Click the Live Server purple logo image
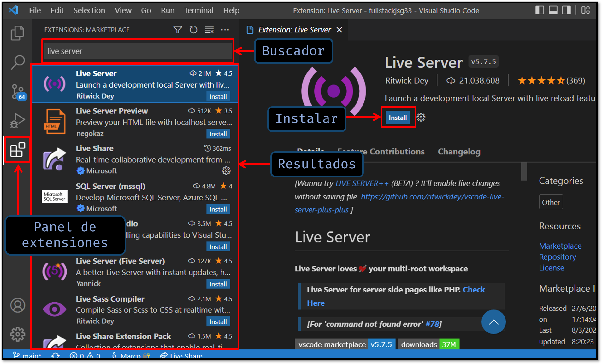The width and height of the screenshot is (602, 364). (x=333, y=91)
